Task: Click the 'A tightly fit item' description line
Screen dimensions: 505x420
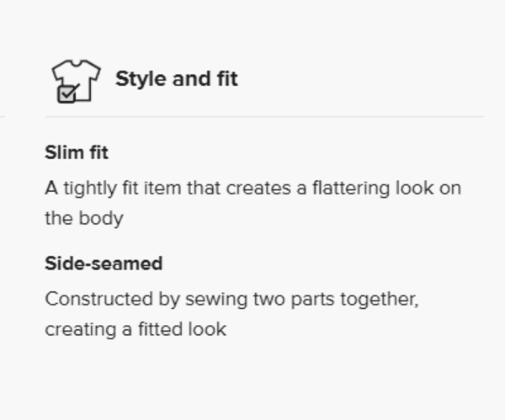Action: coord(253,188)
